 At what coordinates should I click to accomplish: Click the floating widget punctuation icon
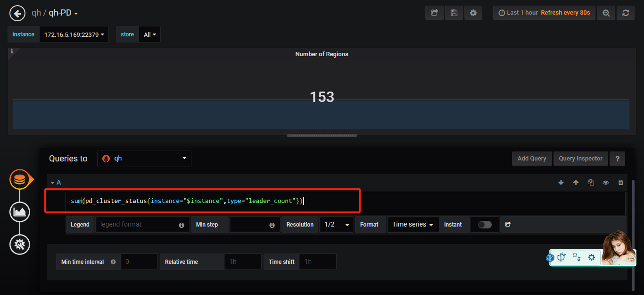point(577,257)
